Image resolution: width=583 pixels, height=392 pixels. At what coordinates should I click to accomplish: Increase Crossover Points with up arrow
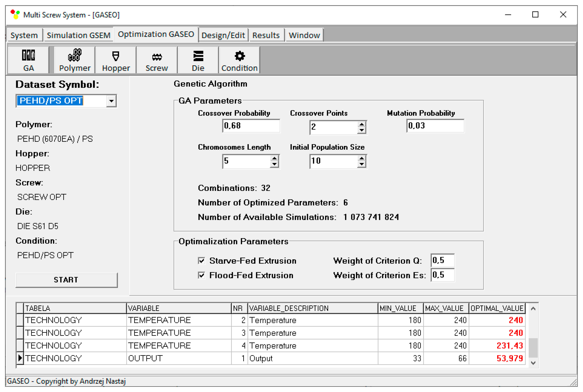pyautogui.click(x=361, y=124)
